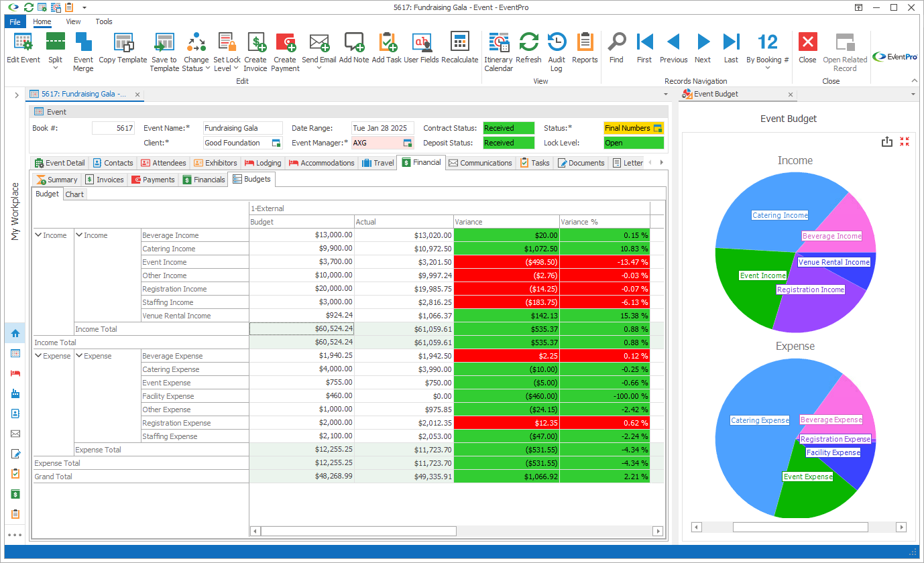This screenshot has height=563, width=924.
Task: Switch to the Tools ribbon tab
Action: click(x=104, y=21)
